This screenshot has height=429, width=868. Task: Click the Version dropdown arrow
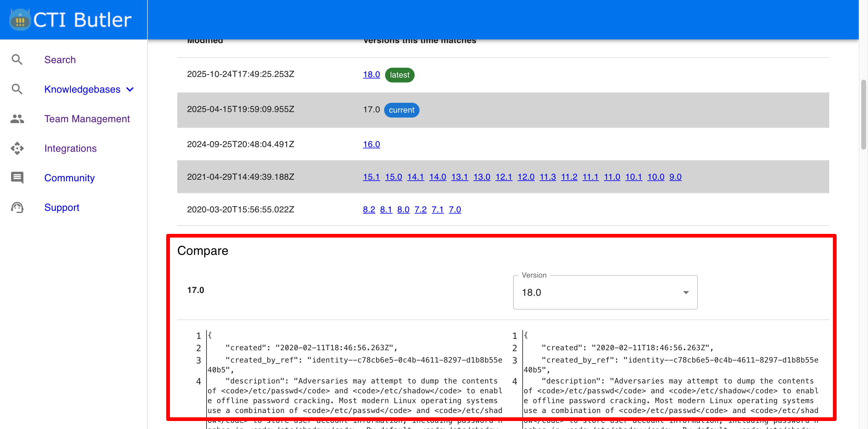686,292
